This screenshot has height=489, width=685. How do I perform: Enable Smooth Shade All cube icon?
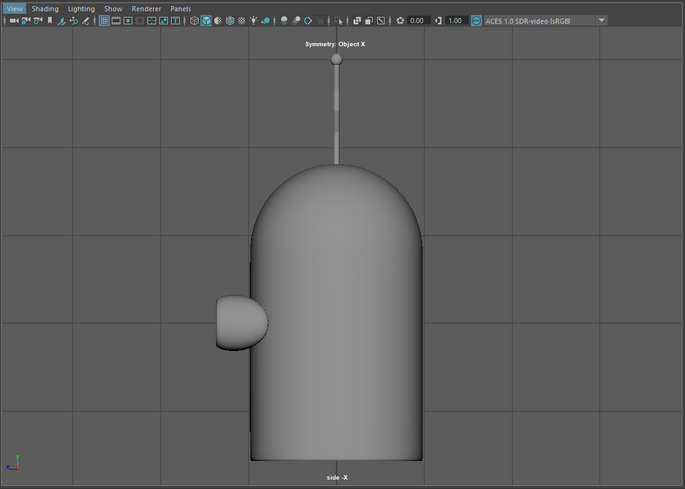click(206, 21)
